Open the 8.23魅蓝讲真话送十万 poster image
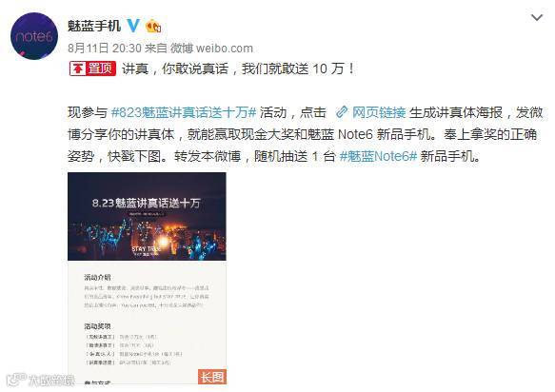555x392 pixels. coord(147,278)
